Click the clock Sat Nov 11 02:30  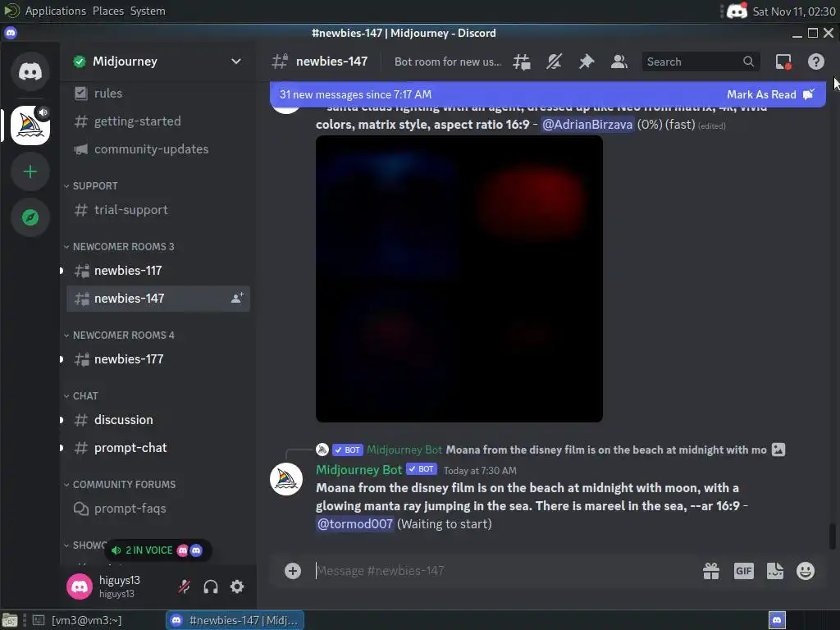coord(794,11)
